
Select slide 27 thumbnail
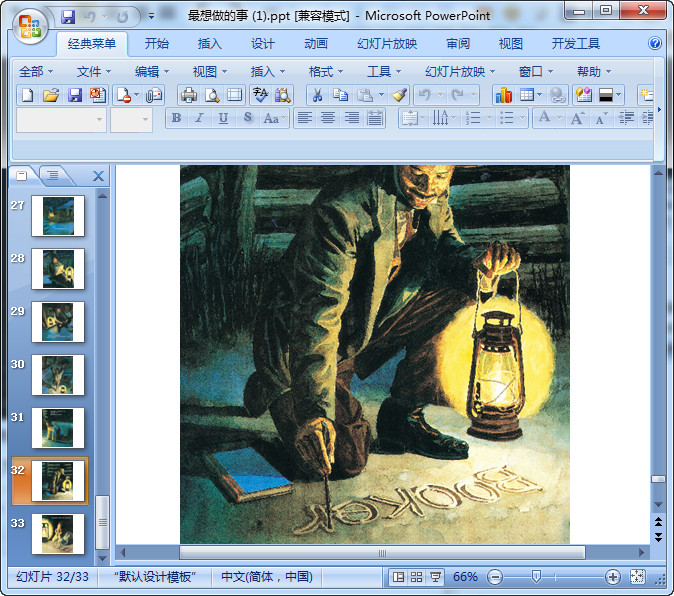click(x=58, y=216)
